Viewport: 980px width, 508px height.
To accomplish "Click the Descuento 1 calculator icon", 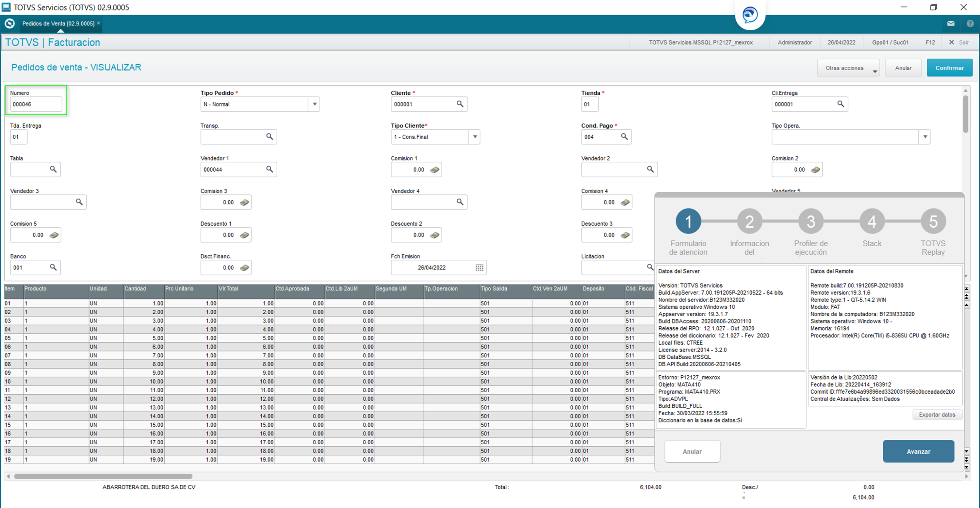I will [244, 235].
